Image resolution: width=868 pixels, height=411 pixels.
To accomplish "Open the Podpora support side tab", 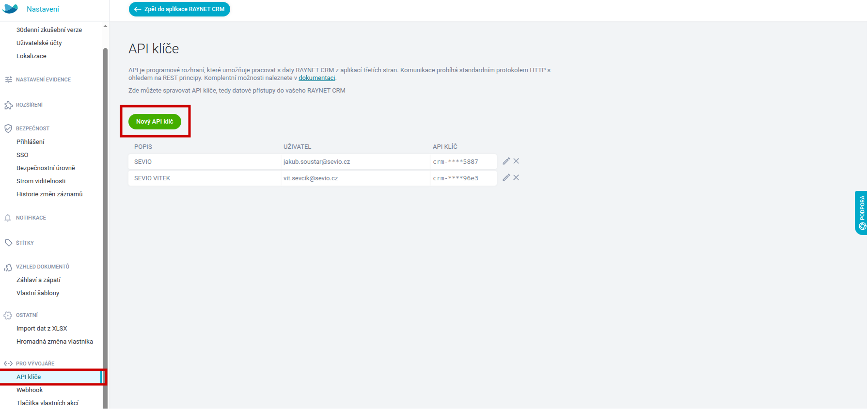I will (861, 213).
